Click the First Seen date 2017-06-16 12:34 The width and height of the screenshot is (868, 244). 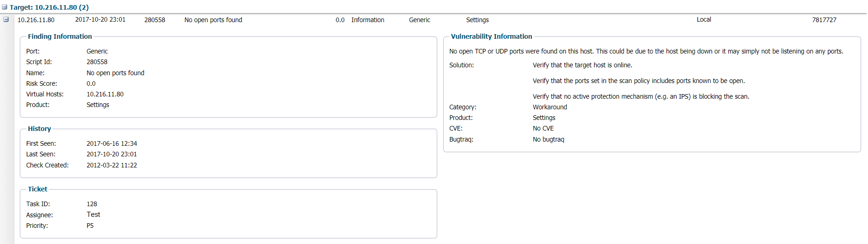(x=112, y=143)
